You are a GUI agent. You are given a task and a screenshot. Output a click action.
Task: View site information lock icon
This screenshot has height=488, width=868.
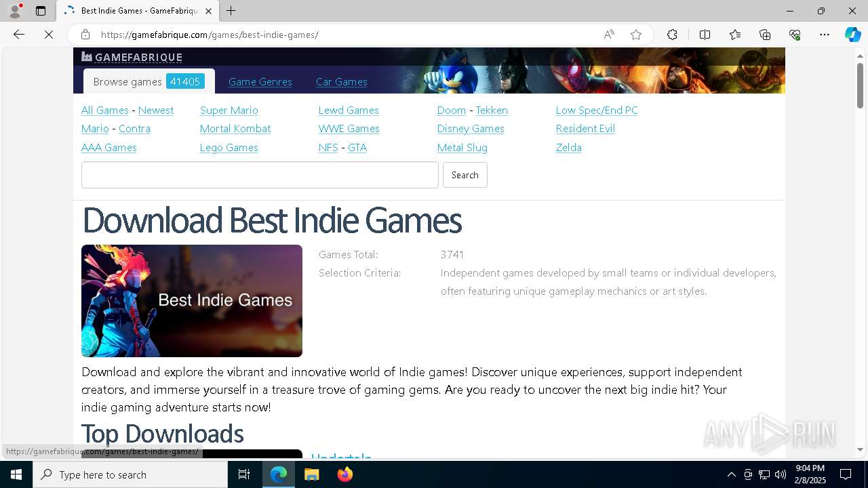click(85, 35)
